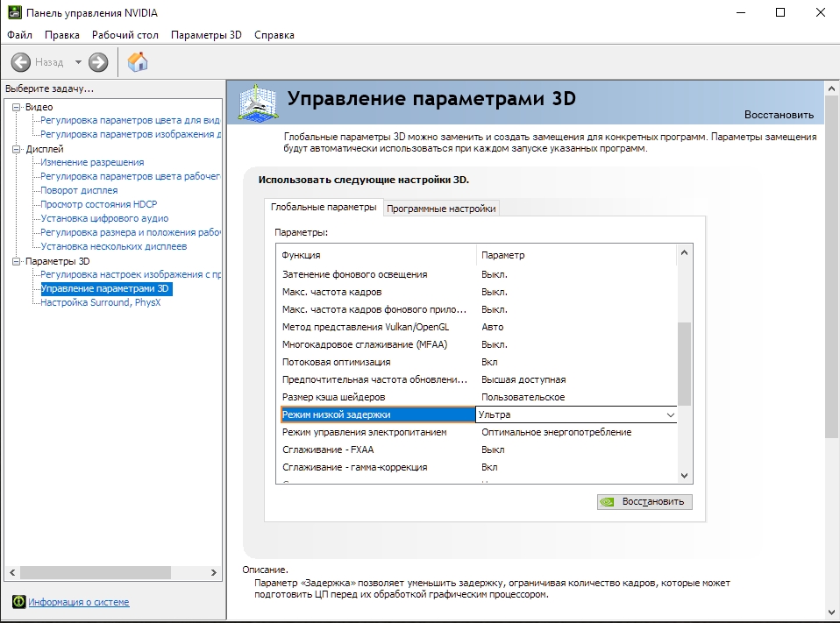Select Регулировка параметров цвета для видео
Screen dimensions: 840x623
130,120
